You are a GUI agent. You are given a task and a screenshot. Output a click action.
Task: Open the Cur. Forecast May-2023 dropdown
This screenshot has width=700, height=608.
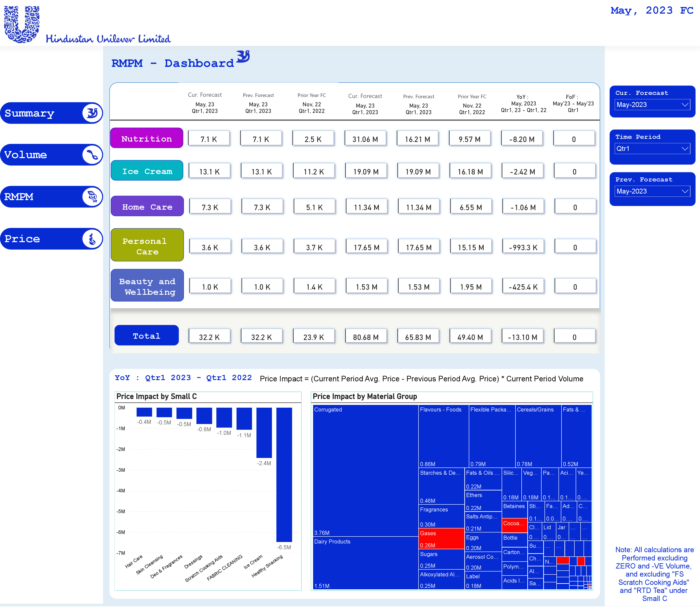coord(652,104)
